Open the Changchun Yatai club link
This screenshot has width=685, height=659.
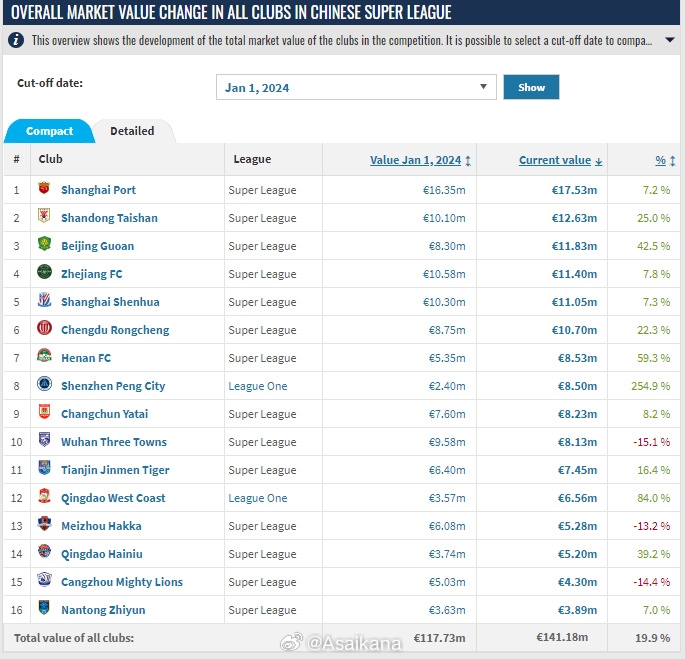(104, 414)
